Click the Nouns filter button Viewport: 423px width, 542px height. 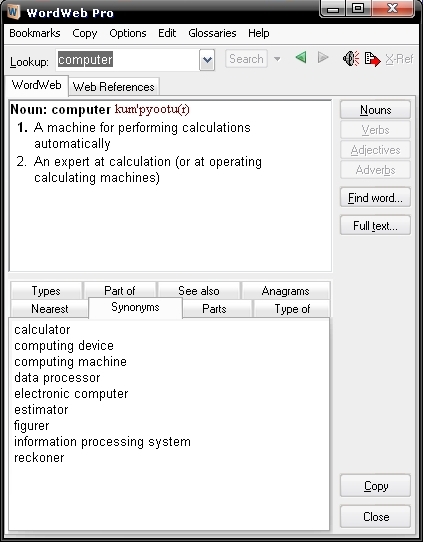[375, 110]
